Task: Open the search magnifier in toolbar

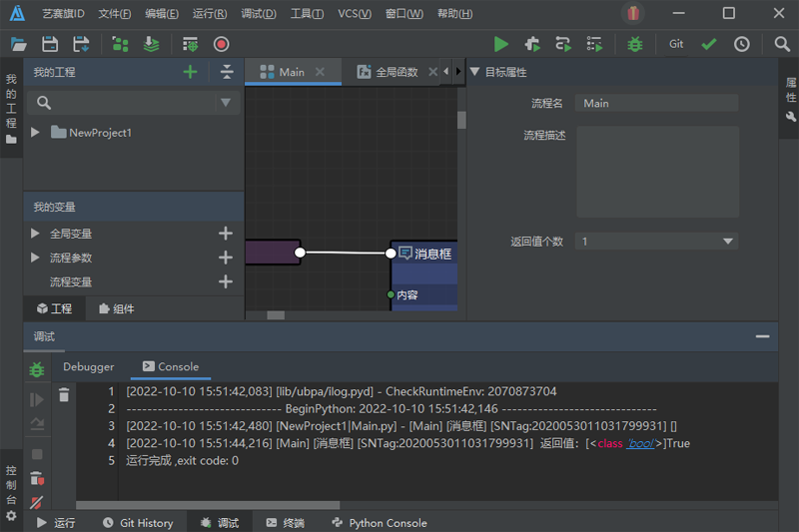Action: [x=782, y=44]
